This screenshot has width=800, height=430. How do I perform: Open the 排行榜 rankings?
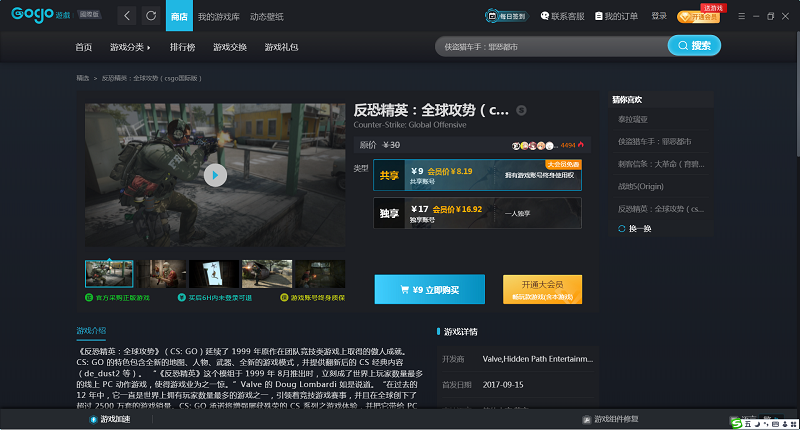click(x=183, y=47)
